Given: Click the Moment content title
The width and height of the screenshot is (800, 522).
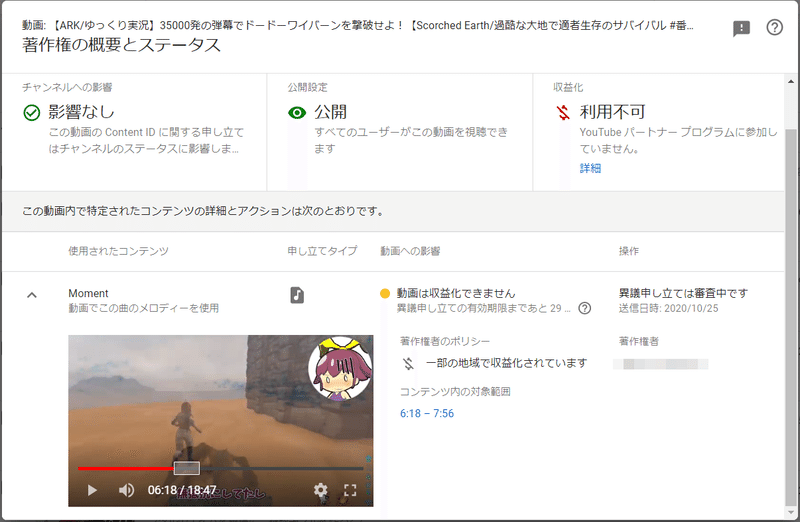Looking at the screenshot, I should tap(88, 293).
